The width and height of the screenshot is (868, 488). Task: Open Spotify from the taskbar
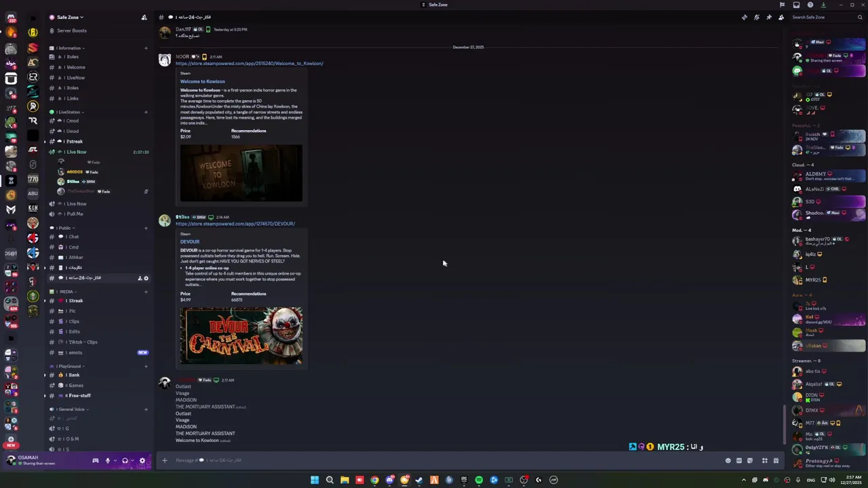coord(479,480)
